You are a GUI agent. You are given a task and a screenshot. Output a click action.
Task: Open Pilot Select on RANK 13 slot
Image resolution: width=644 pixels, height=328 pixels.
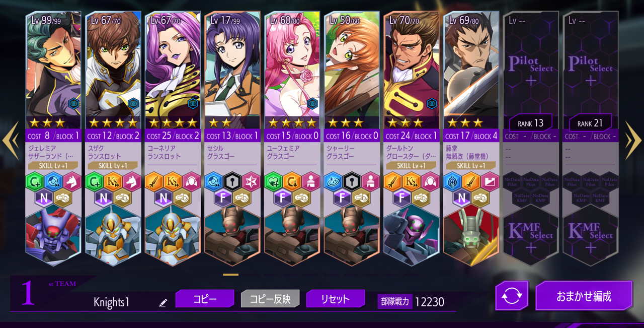[531, 70]
